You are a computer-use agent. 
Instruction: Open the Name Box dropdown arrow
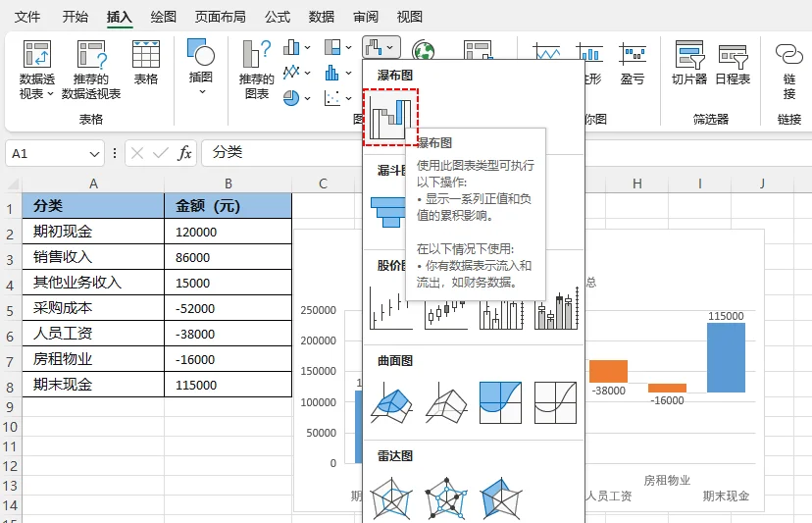pos(94,154)
